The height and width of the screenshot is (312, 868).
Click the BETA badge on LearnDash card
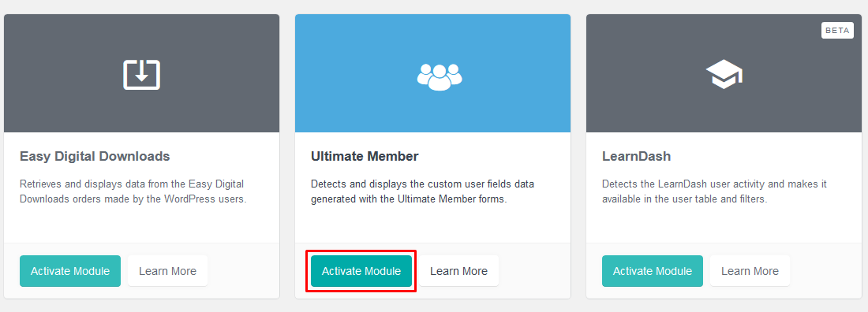[x=837, y=31]
